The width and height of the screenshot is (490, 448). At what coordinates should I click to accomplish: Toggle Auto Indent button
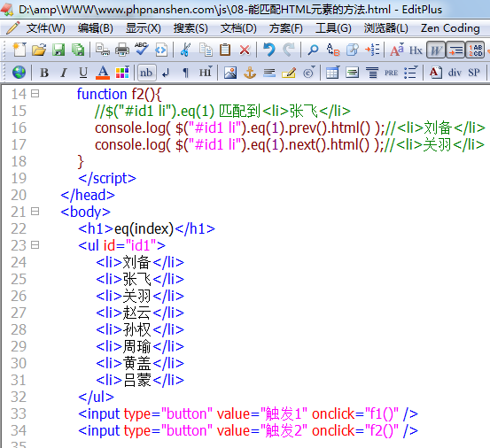click(455, 50)
